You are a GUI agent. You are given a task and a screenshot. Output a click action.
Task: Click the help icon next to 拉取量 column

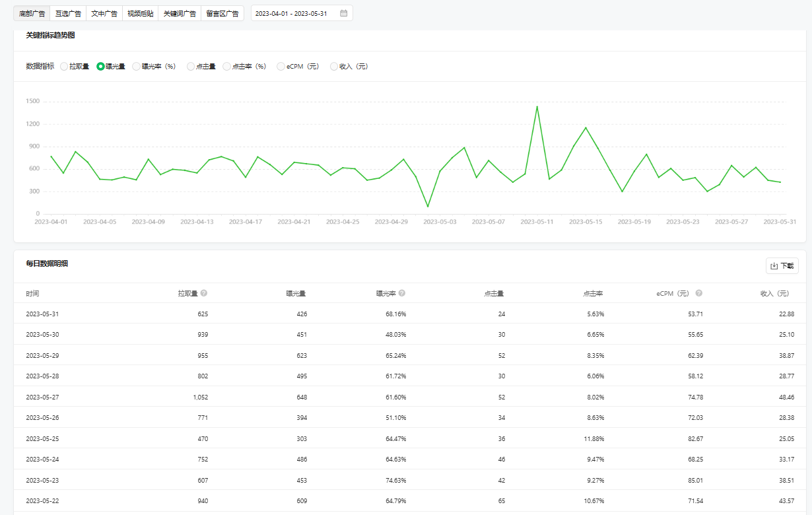tap(204, 293)
